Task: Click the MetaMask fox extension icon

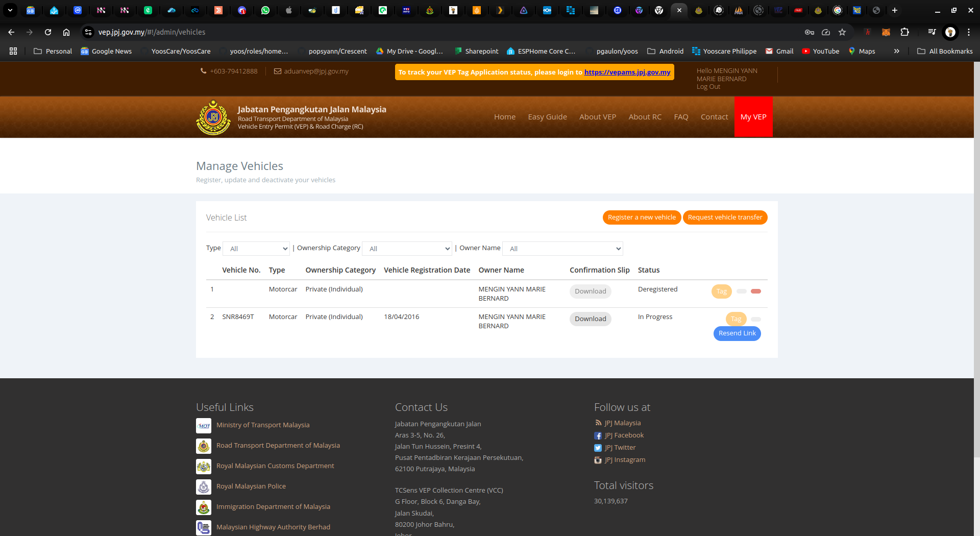Action: (886, 32)
